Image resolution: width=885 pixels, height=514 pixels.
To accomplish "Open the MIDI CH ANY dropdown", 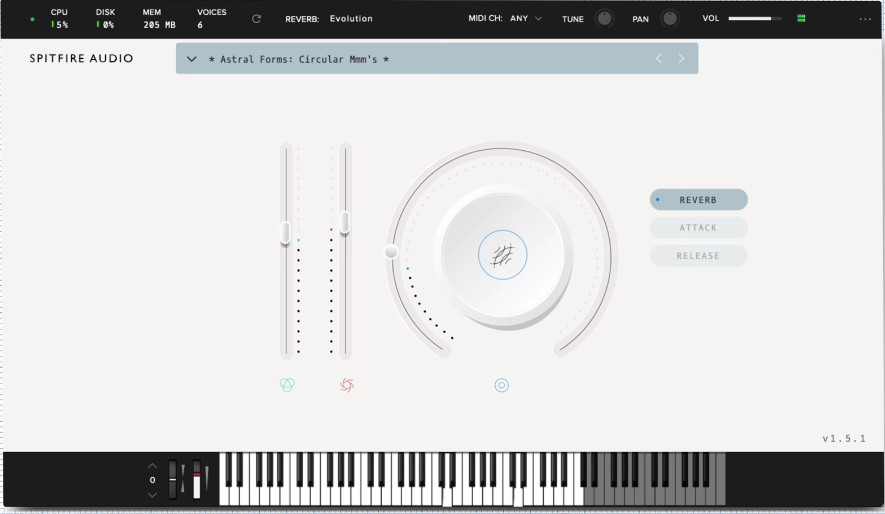I will (x=525, y=19).
